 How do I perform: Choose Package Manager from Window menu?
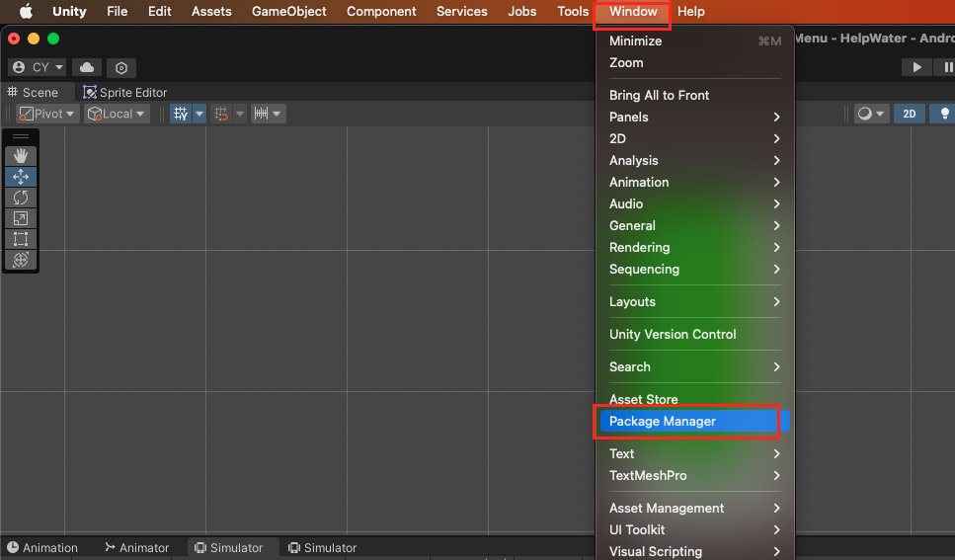[x=695, y=422]
